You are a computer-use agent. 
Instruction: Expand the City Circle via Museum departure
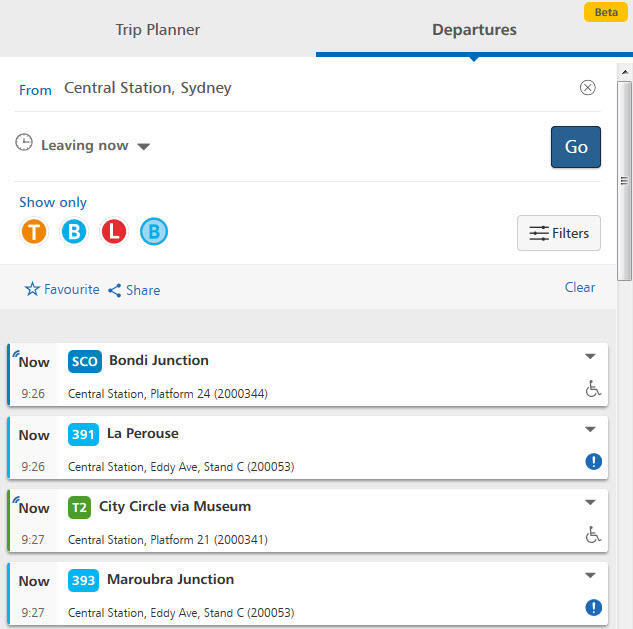point(590,502)
